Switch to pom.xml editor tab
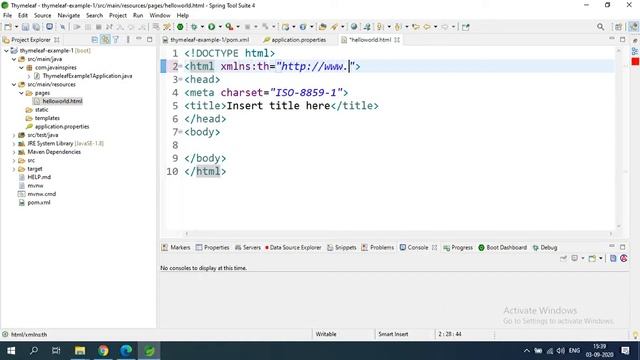The width and height of the screenshot is (640, 360). tap(206, 40)
